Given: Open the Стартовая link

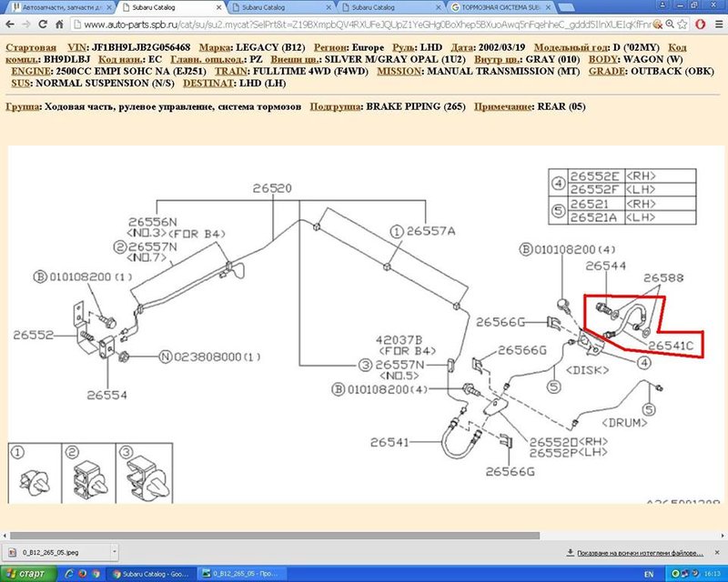Looking at the screenshot, I should (x=31, y=47).
